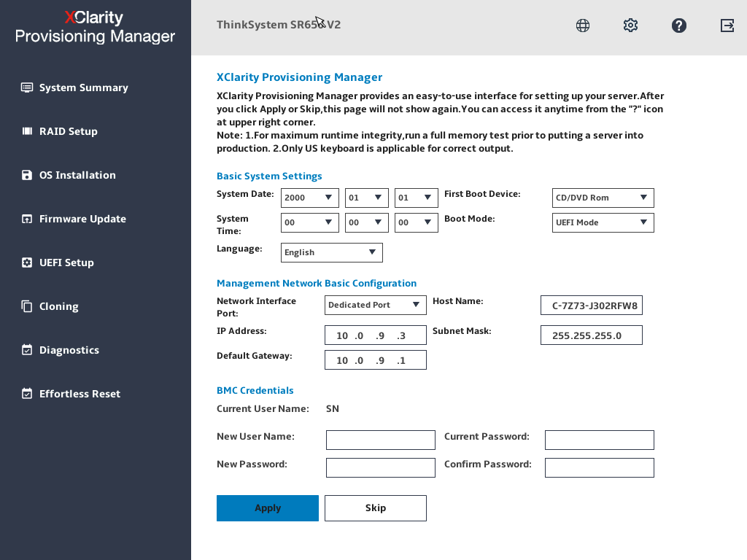Expand the System Date month dropdown
The image size is (747, 560).
click(x=366, y=198)
